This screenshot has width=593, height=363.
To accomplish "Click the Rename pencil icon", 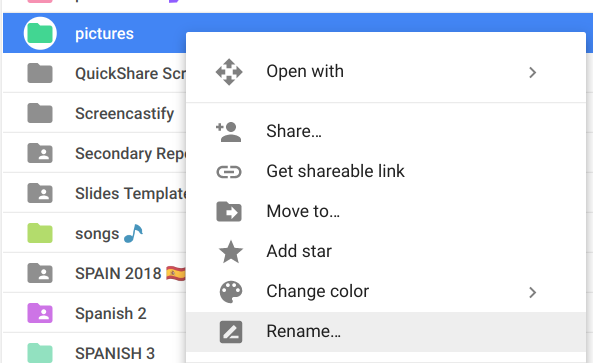I will pos(231,332).
